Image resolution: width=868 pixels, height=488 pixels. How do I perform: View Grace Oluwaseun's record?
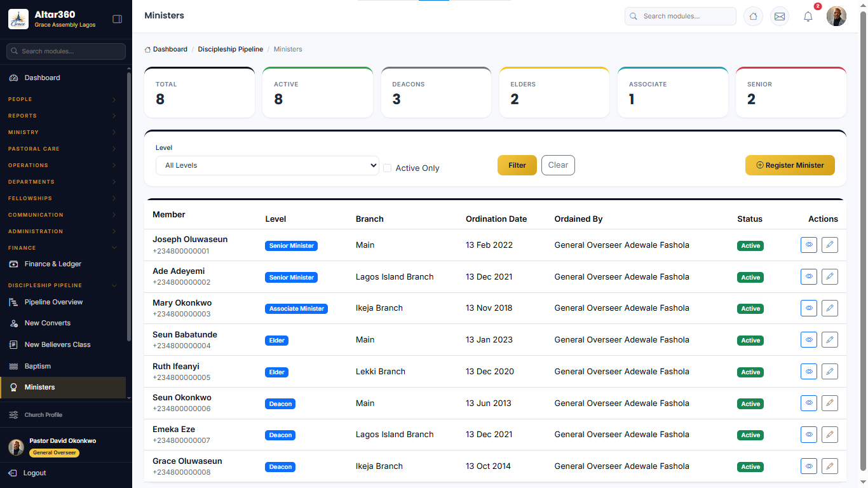[x=809, y=466]
